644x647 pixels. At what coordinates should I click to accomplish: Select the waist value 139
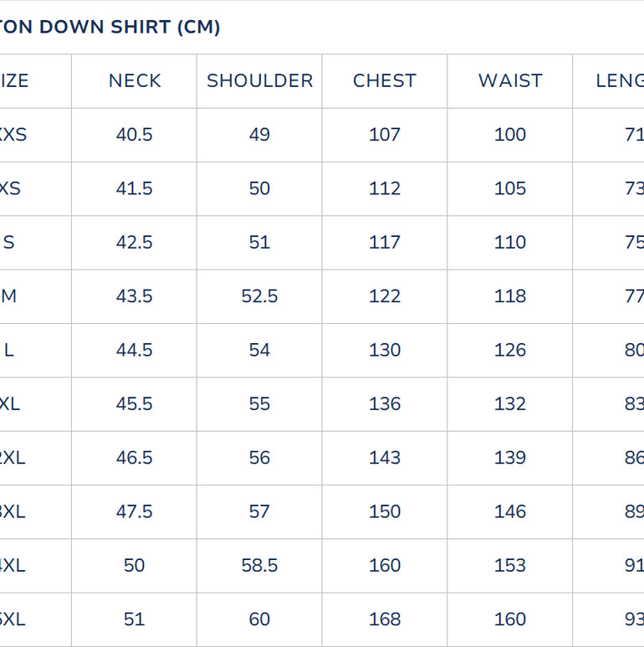pos(510,458)
